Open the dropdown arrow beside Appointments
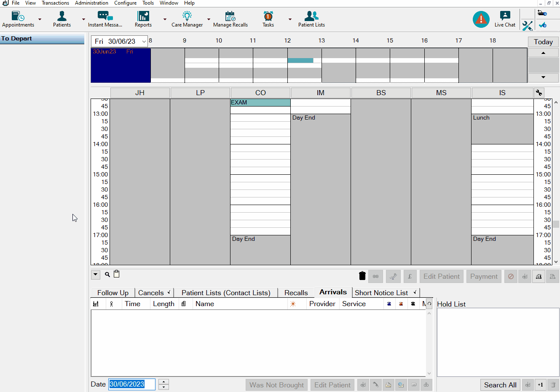560x392 pixels. [40, 19]
